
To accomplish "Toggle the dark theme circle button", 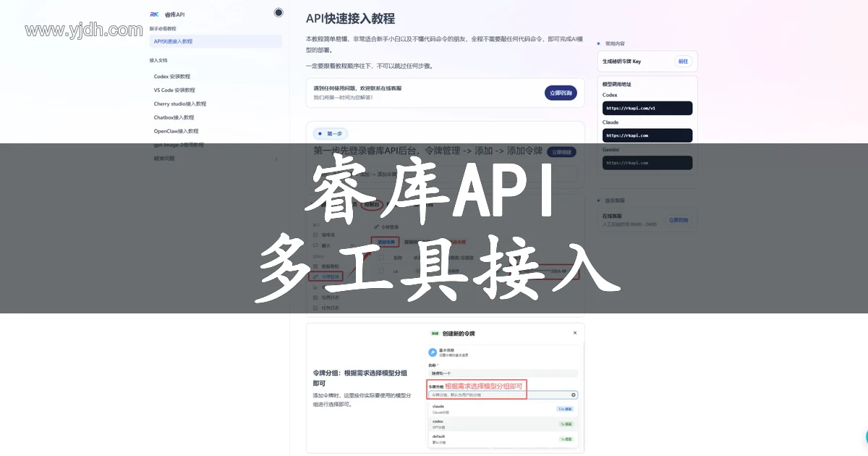I will point(279,12).
